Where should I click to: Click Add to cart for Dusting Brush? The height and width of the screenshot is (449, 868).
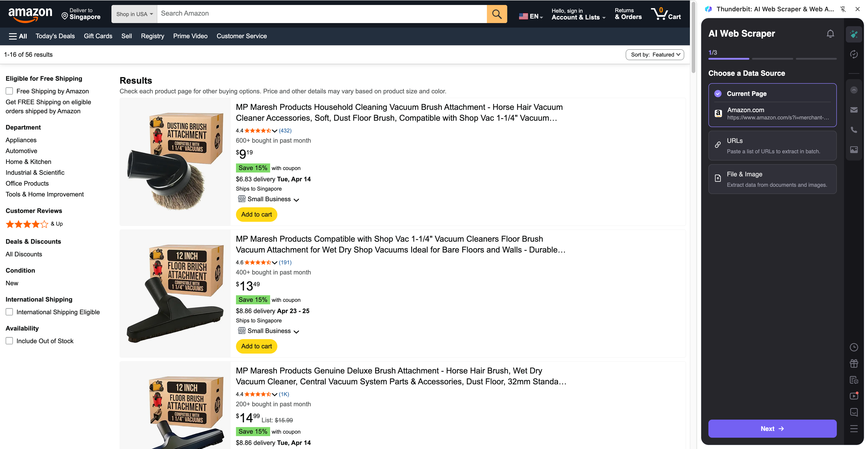click(x=256, y=214)
